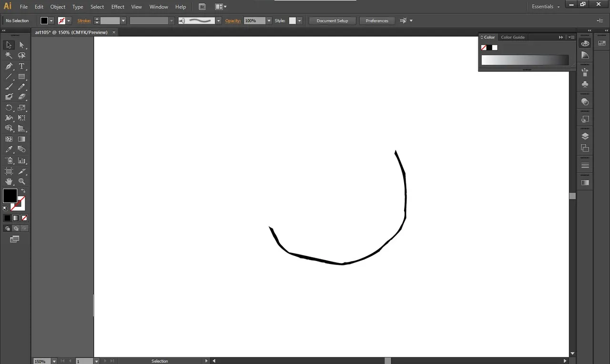Select the Direct Selection tool
This screenshot has width=610, height=364.
pos(21,45)
